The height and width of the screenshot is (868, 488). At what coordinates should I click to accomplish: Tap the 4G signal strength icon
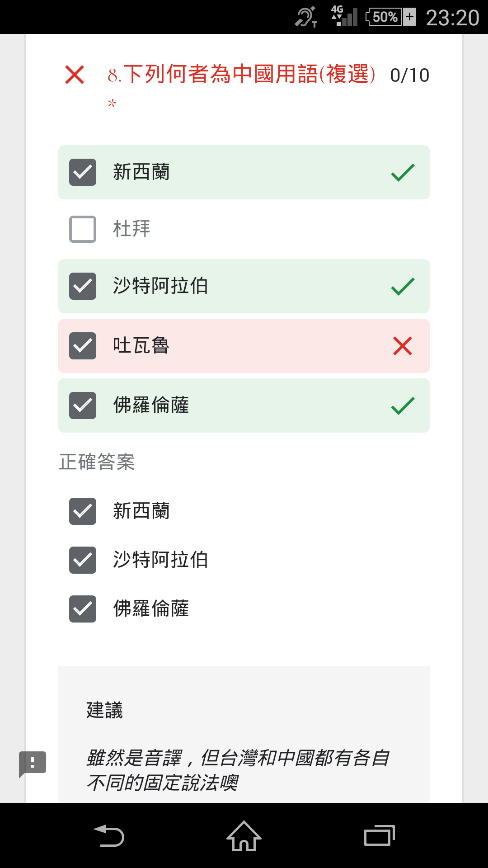click(x=344, y=16)
